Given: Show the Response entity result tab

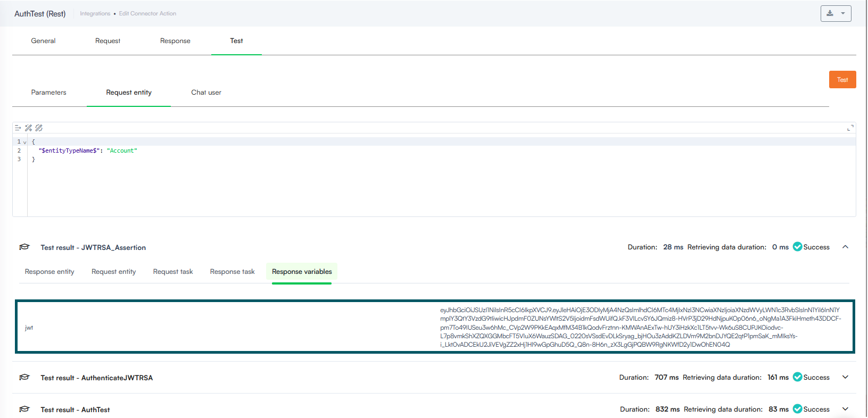Looking at the screenshot, I should [49, 272].
